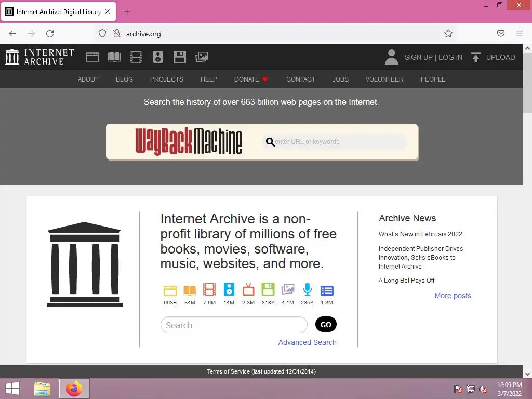Open the Web icon in Archive top bar

92,57
